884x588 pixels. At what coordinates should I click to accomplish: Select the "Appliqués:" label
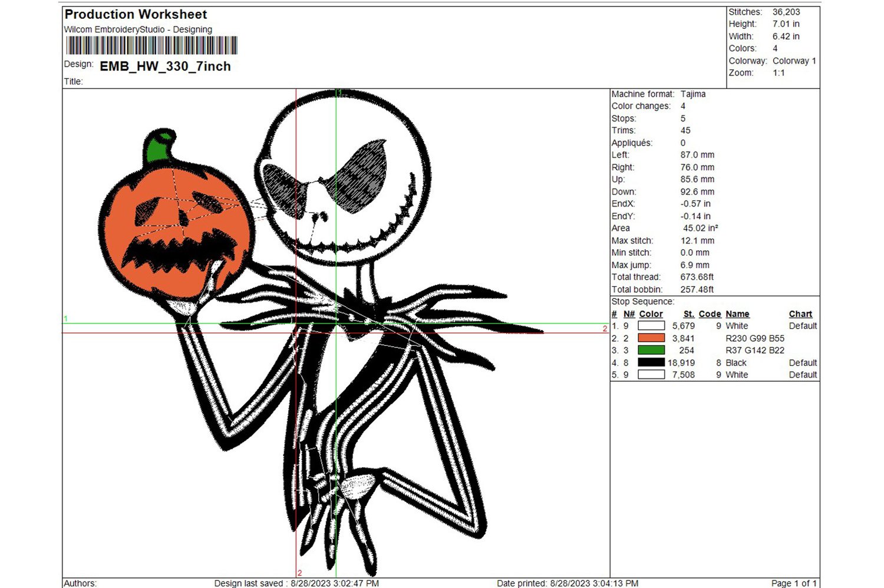pyautogui.click(x=632, y=143)
